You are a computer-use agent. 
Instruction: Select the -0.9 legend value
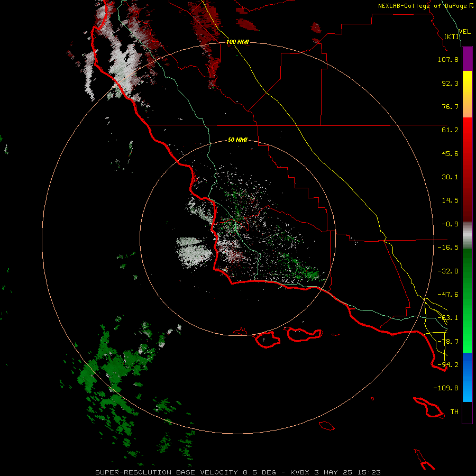click(x=450, y=224)
